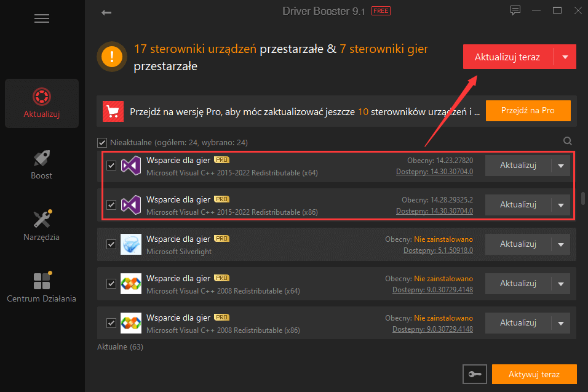The height and width of the screenshot is (392, 588).
Task: Click PRO badge on Visual C++ 2008 x64 row
Action: tap(221, 278)
